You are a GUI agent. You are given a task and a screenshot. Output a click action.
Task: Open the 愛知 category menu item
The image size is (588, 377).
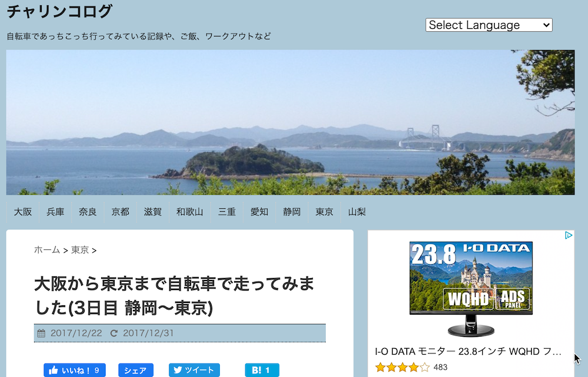[x=259, y=212]
